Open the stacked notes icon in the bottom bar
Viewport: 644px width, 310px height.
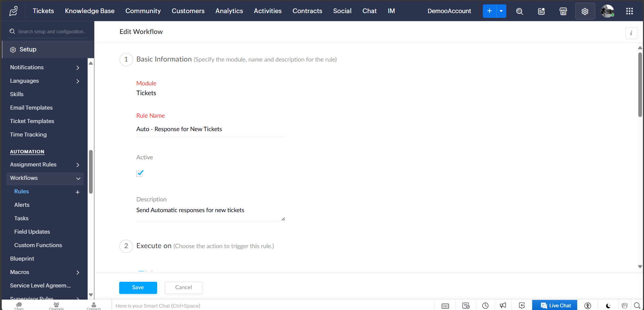point(625,306)
